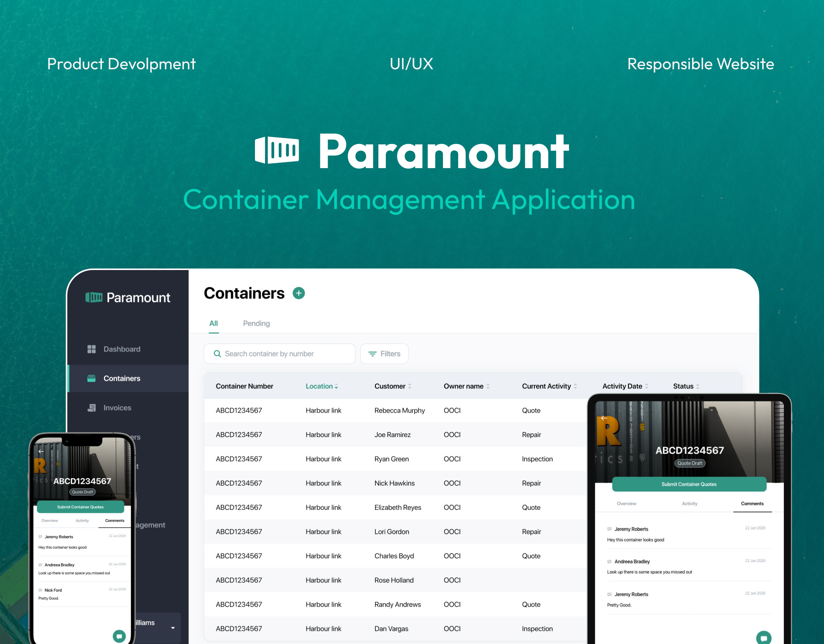Screen dimensions: 824x644
Task: Select the Rebecca Murphy container row
Action: (399, 410)
